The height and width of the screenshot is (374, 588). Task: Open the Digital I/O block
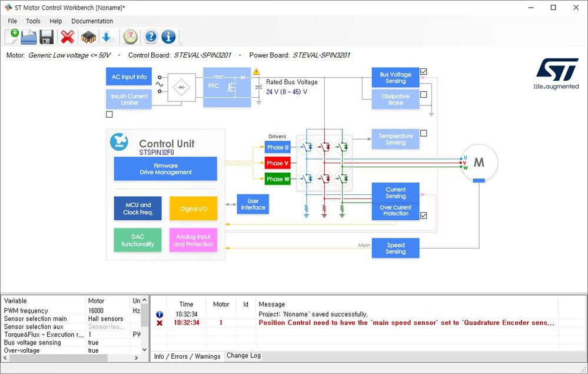click(x=194, y=208)
